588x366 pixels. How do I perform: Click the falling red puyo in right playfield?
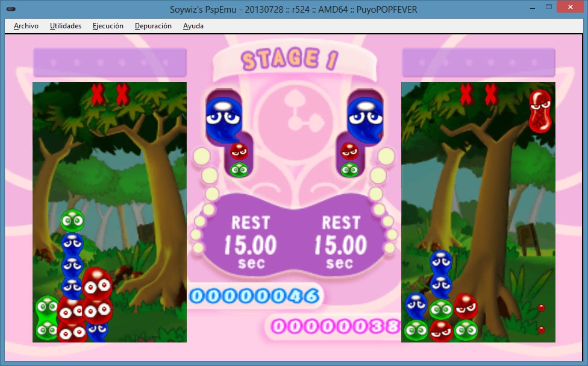(x=540, y=110)
